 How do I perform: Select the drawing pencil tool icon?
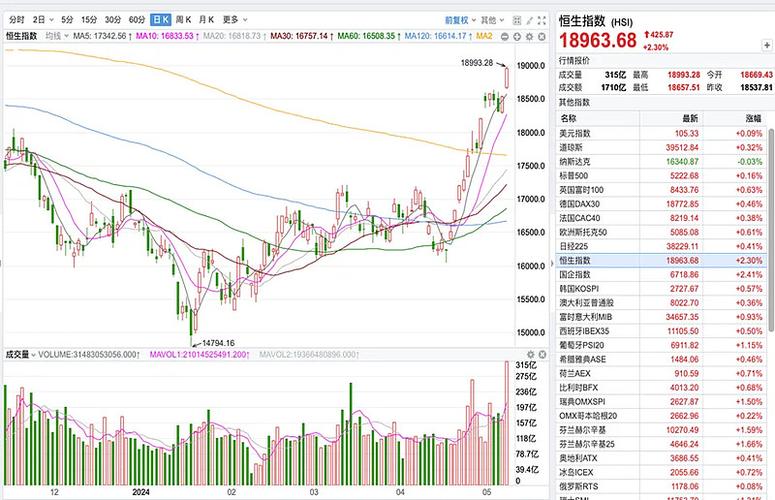529,20
